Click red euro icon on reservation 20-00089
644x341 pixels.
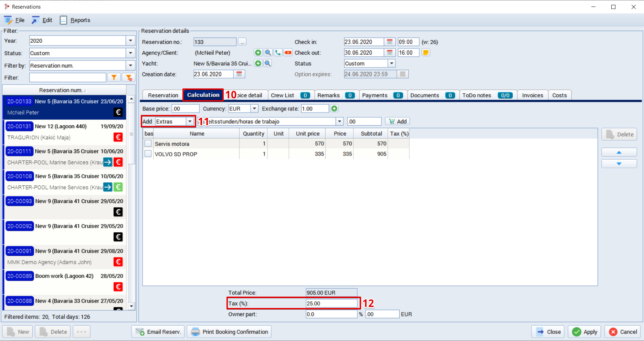coord(118,287)
